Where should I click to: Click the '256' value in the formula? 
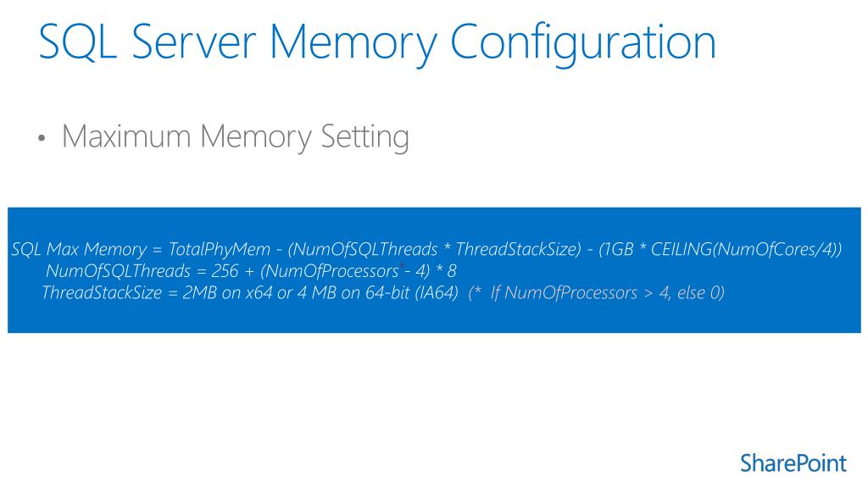[225, 271]
